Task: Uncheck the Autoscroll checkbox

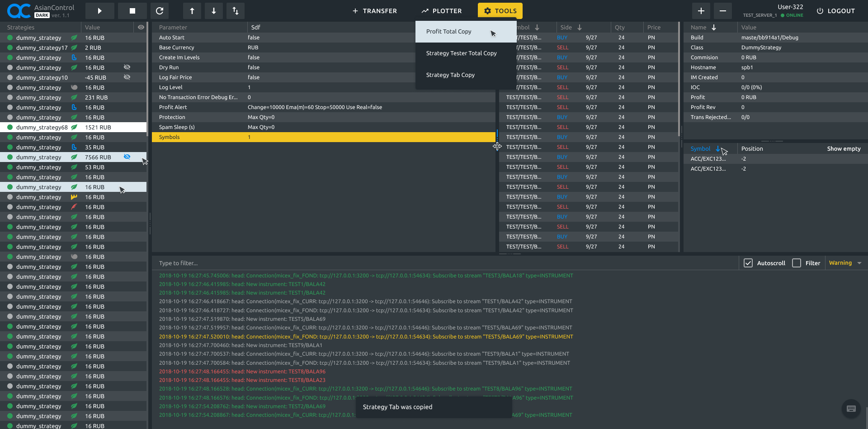Action: coord(748,263)
